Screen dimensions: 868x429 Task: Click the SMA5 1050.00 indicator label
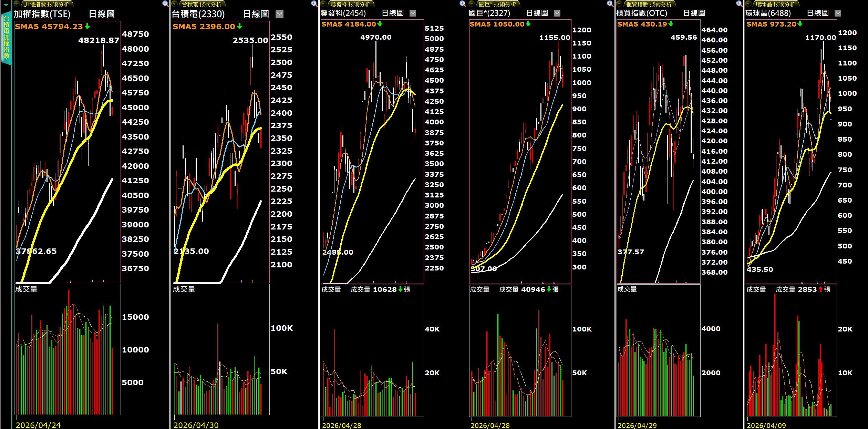(x=500, y=24)
